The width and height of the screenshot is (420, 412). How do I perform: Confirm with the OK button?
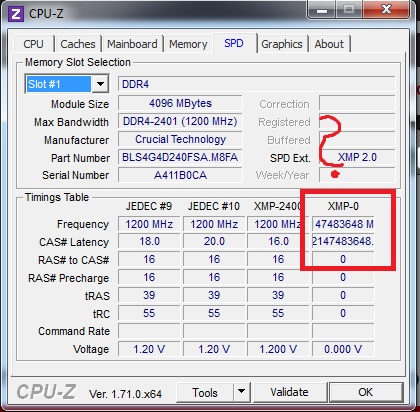[366, 392]
